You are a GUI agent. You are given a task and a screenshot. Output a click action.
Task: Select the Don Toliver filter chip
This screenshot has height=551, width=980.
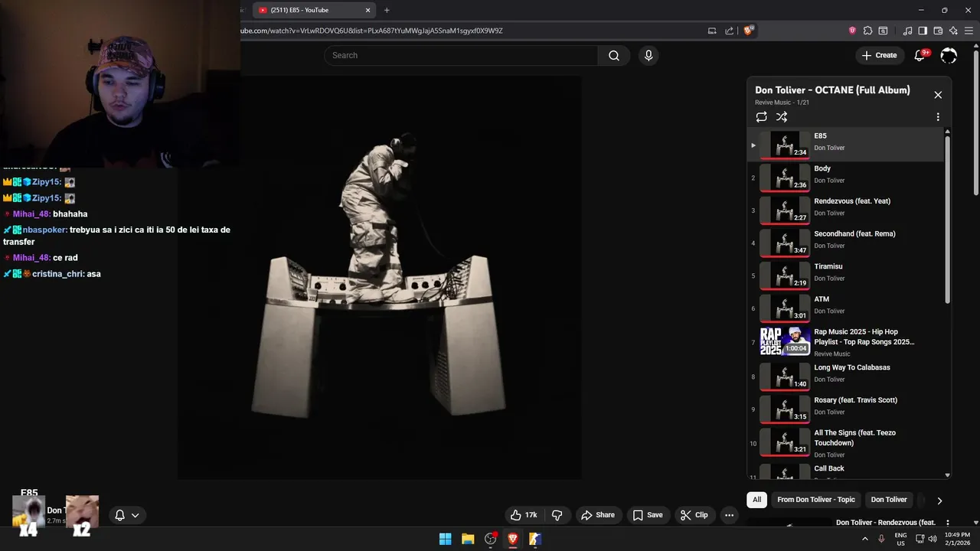[x=889, y=500]
